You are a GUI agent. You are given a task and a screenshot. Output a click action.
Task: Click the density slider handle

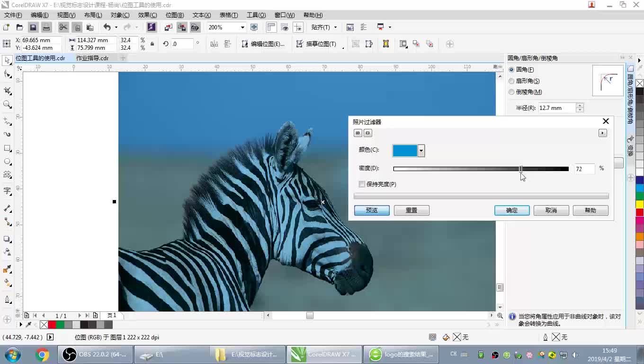click(521, 169)
